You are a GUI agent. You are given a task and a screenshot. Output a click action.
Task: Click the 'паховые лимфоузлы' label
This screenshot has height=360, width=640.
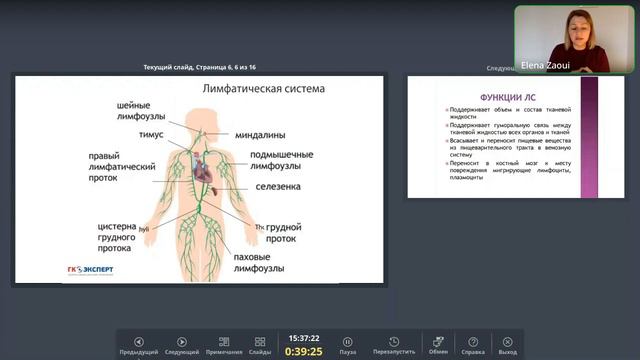(x=259, y=262)
